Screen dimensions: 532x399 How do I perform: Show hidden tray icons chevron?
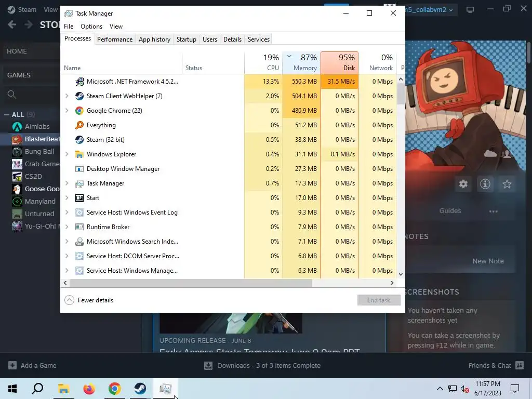[x=440, y=389]
